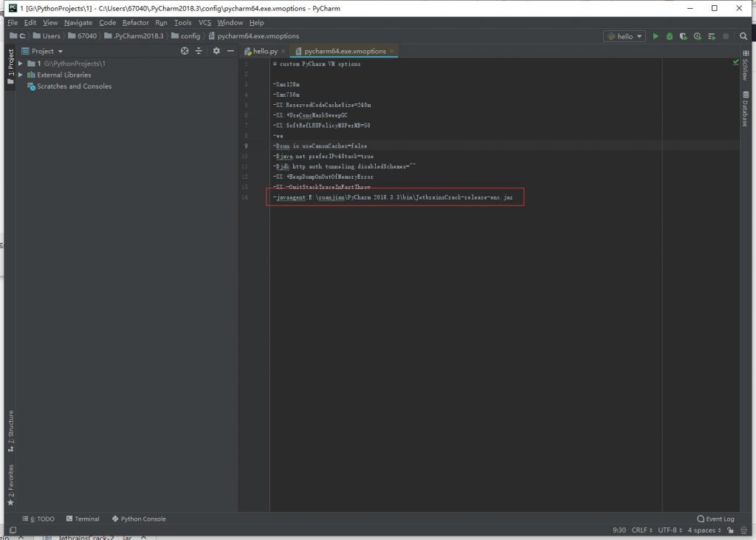
Task: Open the TODO tool window
Action: [38, 519]
